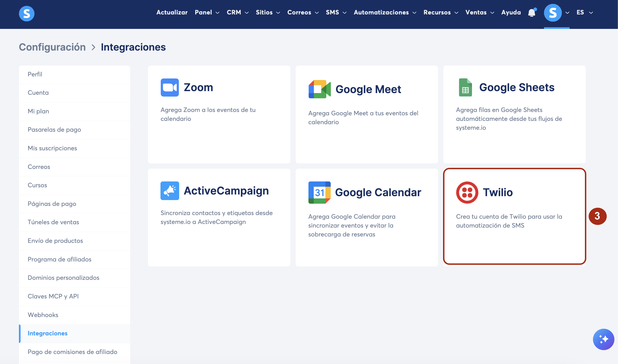Select Correos in the settings sidebar
Viewport: 618px width, 364px height.
[x=75, y=167]
